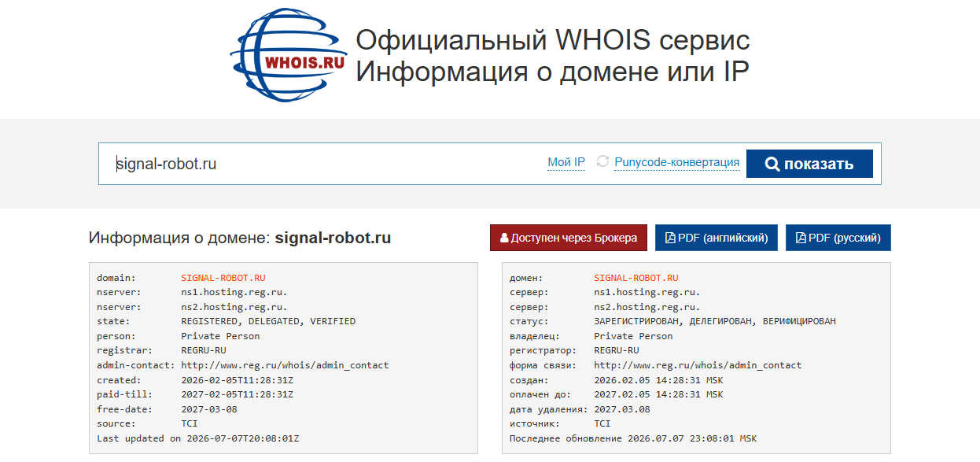Select the created date 2026-02-05T11:28:31Z
This screenshot has width=980, height=462.
click(x=237, y=379)
